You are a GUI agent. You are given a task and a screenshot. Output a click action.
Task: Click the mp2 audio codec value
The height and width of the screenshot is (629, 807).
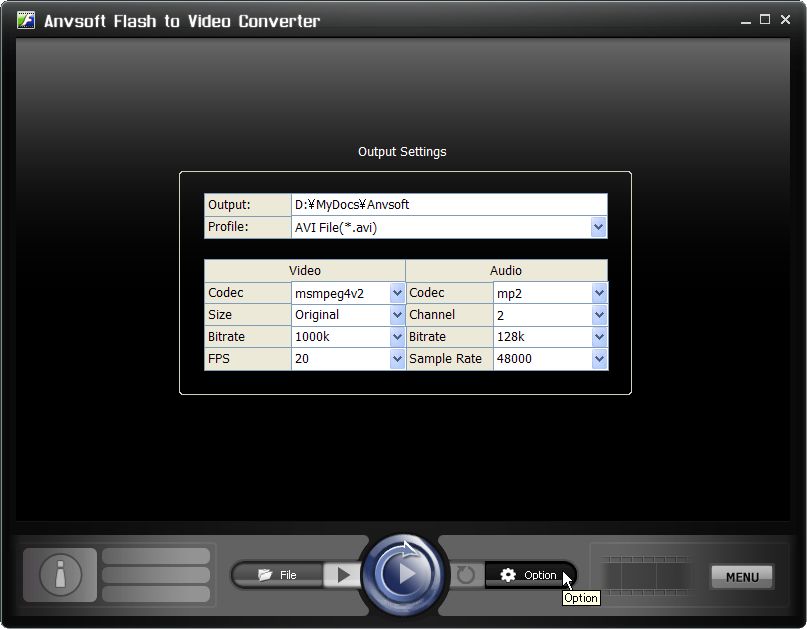coord(510,294)
